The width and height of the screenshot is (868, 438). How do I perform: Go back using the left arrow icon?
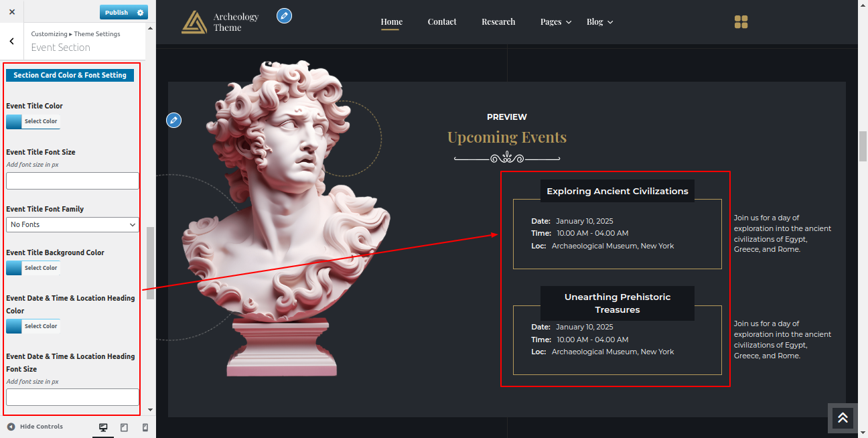[x=12, y=42]
